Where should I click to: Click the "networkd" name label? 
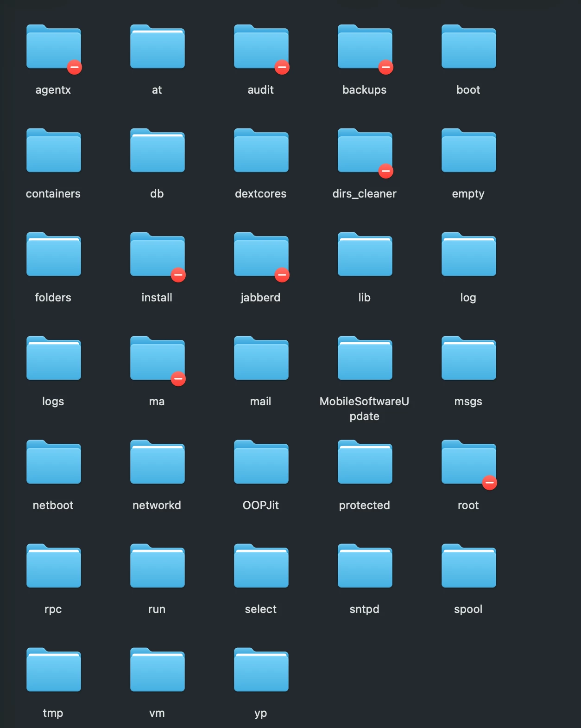pos(157,505)
